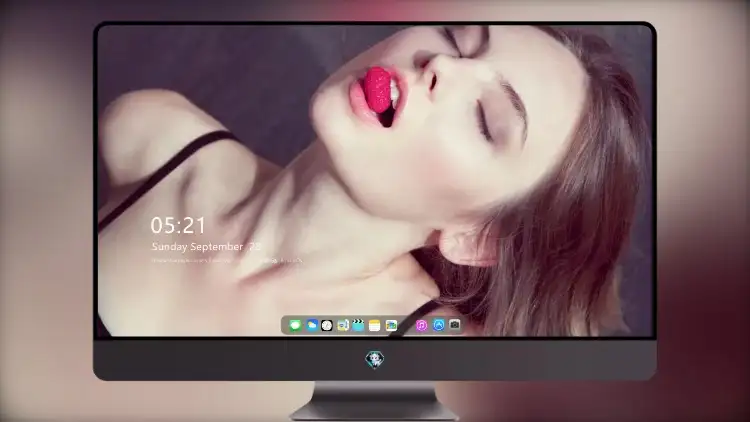Open the Photos gallery icon in dock
750x422 pixels.
pyautogui.click(x=391, y=325)
